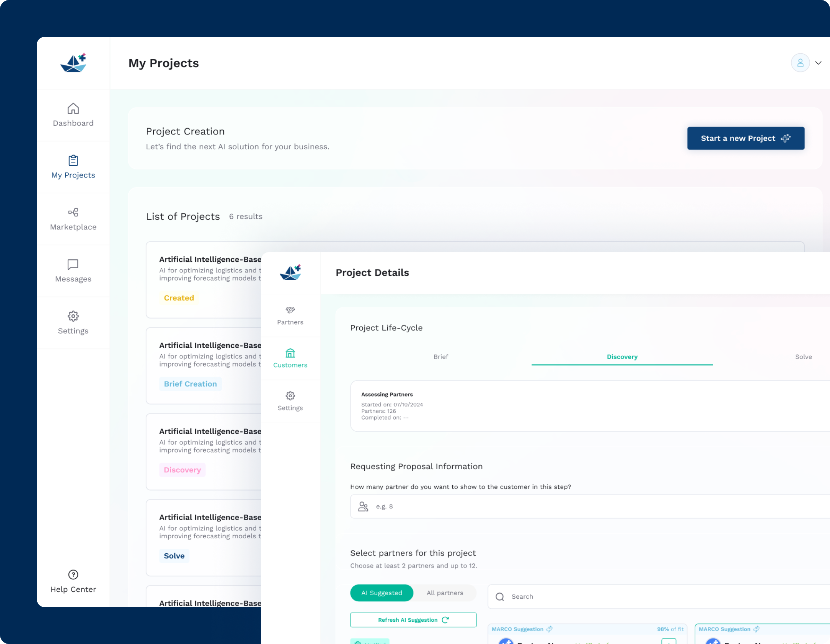Open Project Details Settings gear icon
The image size is (830, 644).
click(x=290, y=396)
